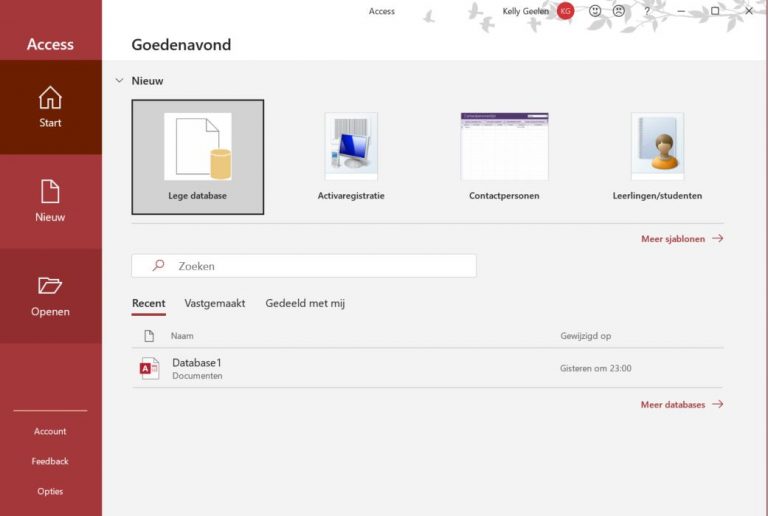The width and height of the screenshot is (768, 516).
Task: Minimize the Access window
Action: 681,11
